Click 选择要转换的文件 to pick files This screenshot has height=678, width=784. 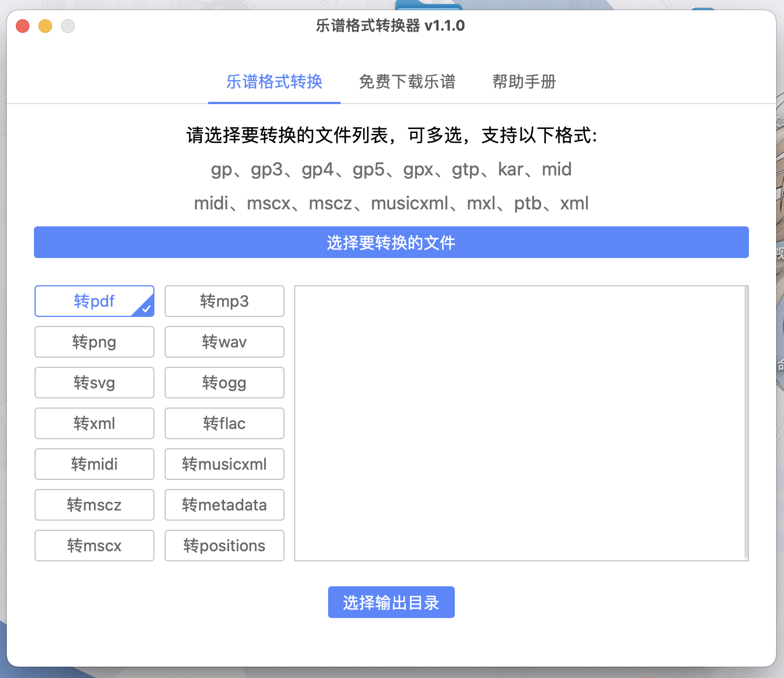391,242
